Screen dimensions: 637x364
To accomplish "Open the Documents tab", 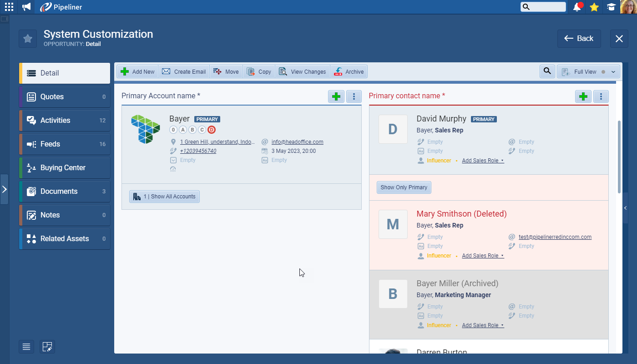I will 65,192.
